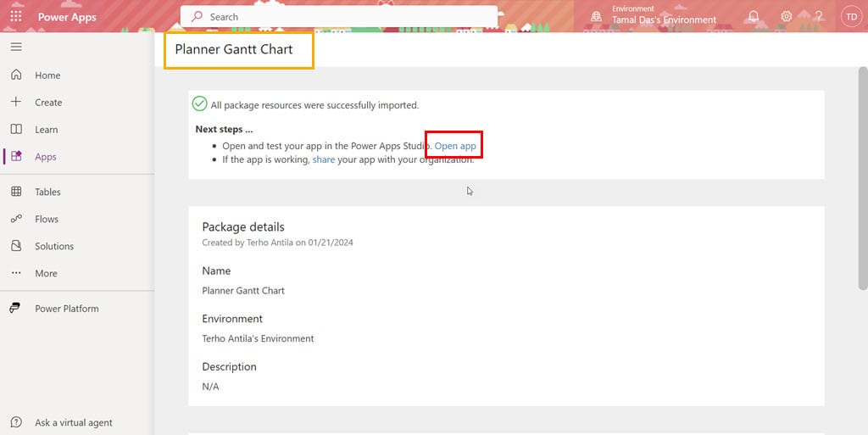This screenshot has height=435, width=868.
Task: Click the N/A description value
Action: point(210,387)
